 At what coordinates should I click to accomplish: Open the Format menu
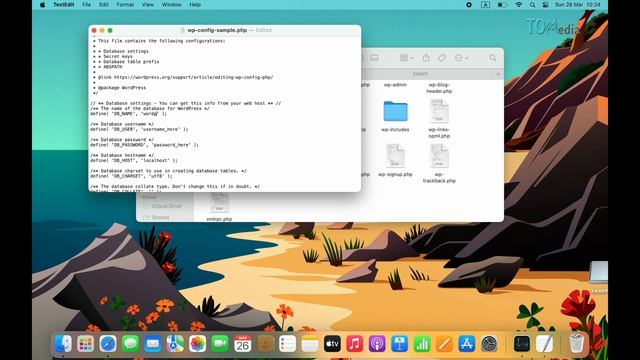point(125,4)
